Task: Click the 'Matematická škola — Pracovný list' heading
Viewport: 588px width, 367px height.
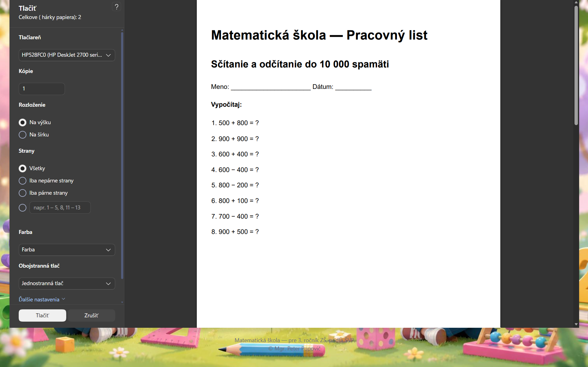Action: 319,35
